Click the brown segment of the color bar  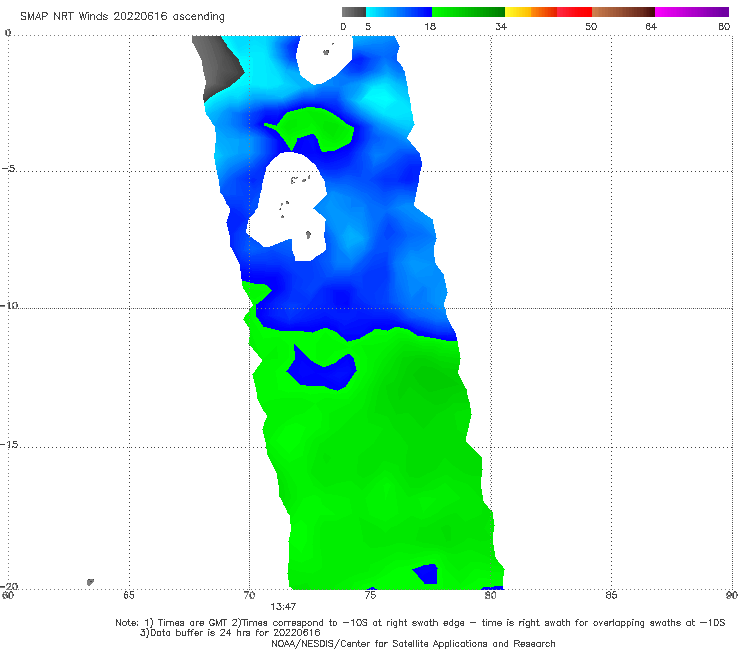(x=623, y=12)
